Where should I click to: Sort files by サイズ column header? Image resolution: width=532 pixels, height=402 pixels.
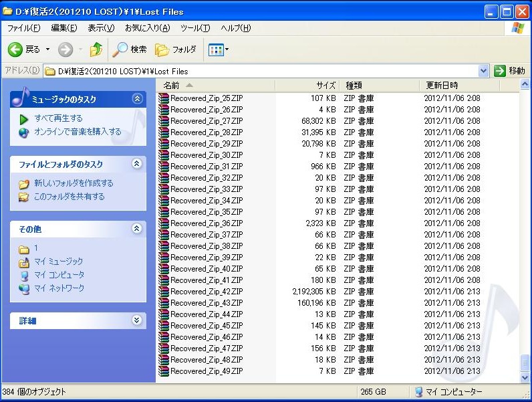[x=325, y=86]
